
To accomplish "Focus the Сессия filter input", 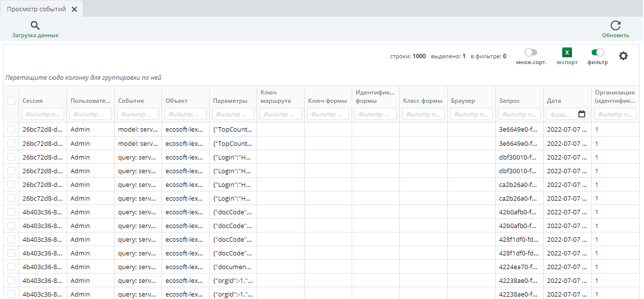I will click(x=43, y=114).
